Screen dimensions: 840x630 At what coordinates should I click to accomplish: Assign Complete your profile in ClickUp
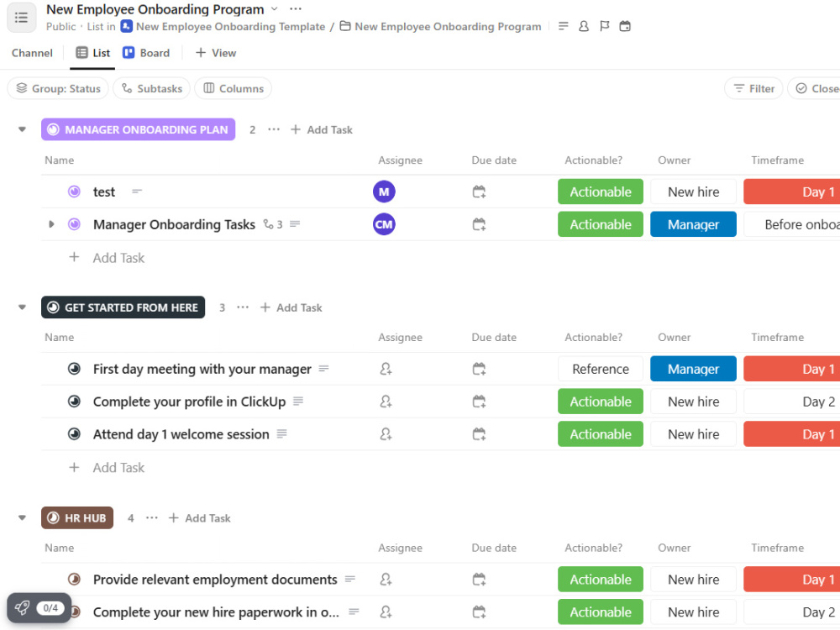click(386, 402)
